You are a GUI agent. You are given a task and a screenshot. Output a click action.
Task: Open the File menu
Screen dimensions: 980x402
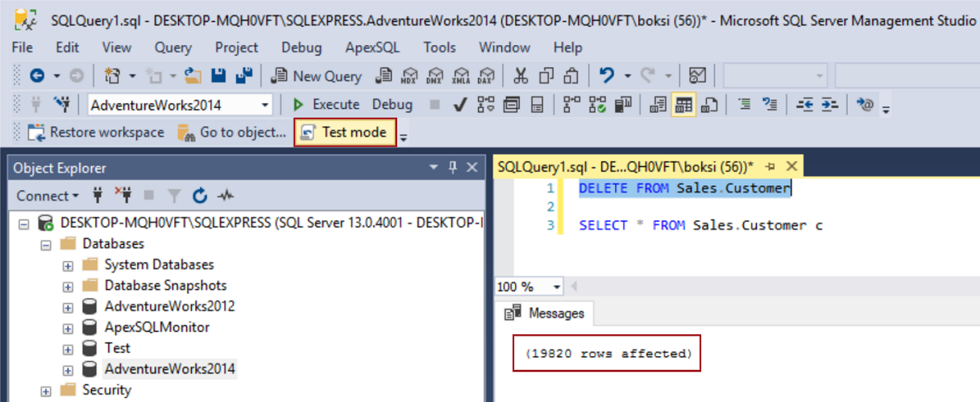pyautogui.click(x=23, y=48)
